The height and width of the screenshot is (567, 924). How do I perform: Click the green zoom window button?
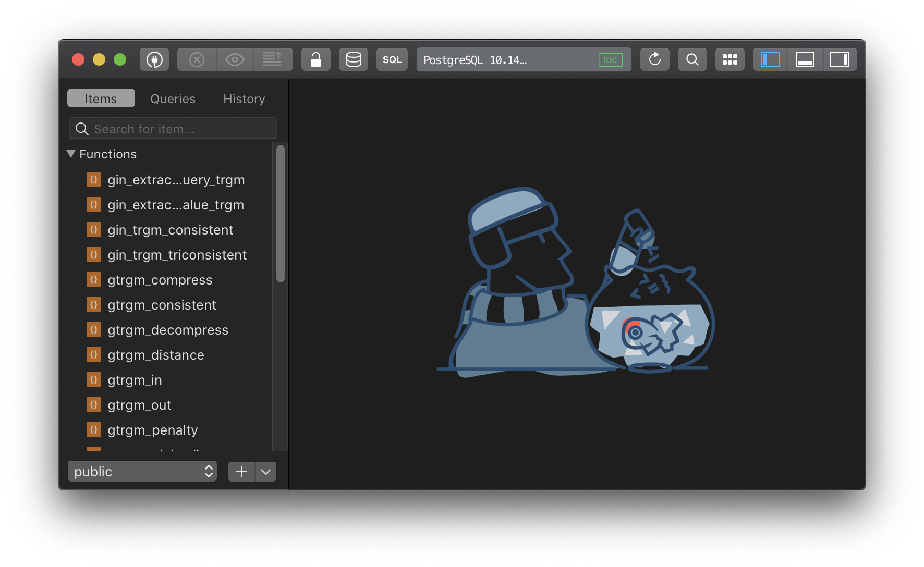[120, 59]
